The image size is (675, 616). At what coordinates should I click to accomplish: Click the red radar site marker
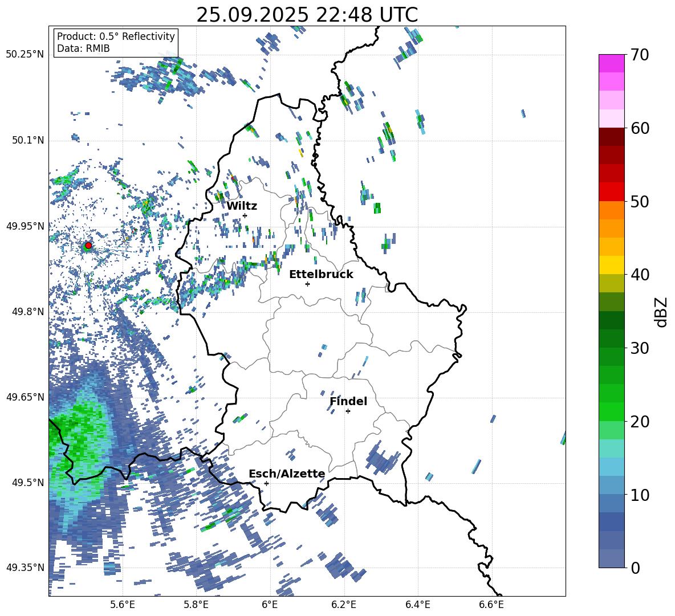[x=88, y=246]
